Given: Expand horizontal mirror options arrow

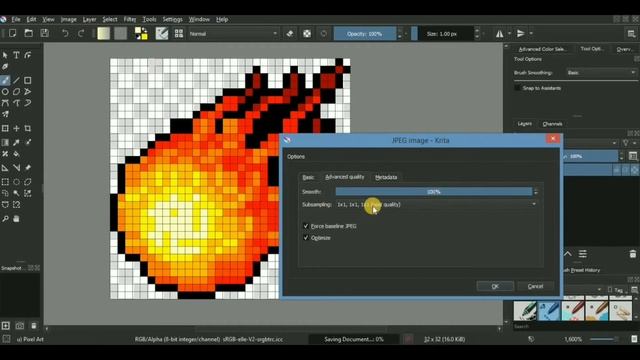Looking at the screenshot, I should 509,33.
